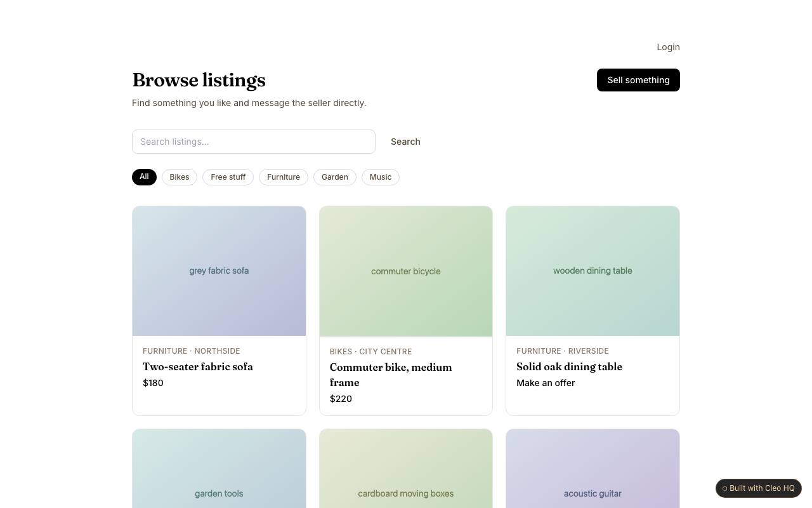Open the garden tools image
Image resolution: width=812 pixels, height=508 pixels.
pos(219,469)
